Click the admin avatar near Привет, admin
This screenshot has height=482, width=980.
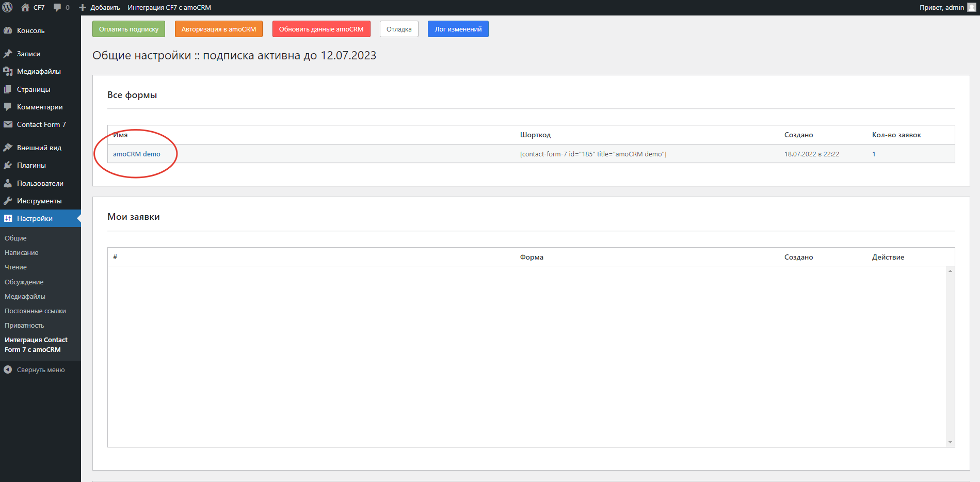971,7
